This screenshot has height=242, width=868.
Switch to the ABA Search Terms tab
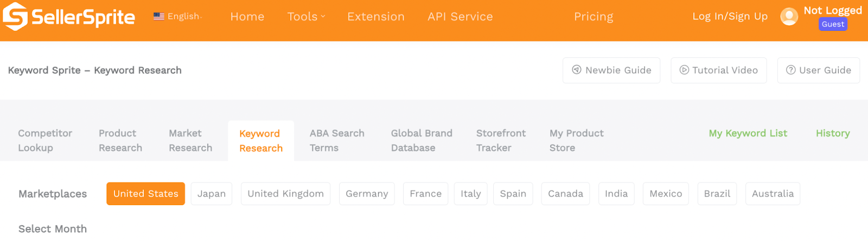pos(337,141)
